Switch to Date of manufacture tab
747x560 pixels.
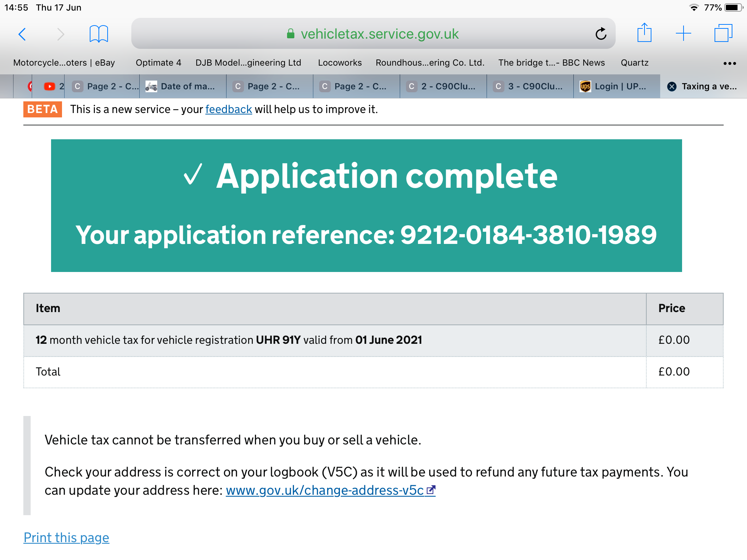coord(182,86)
